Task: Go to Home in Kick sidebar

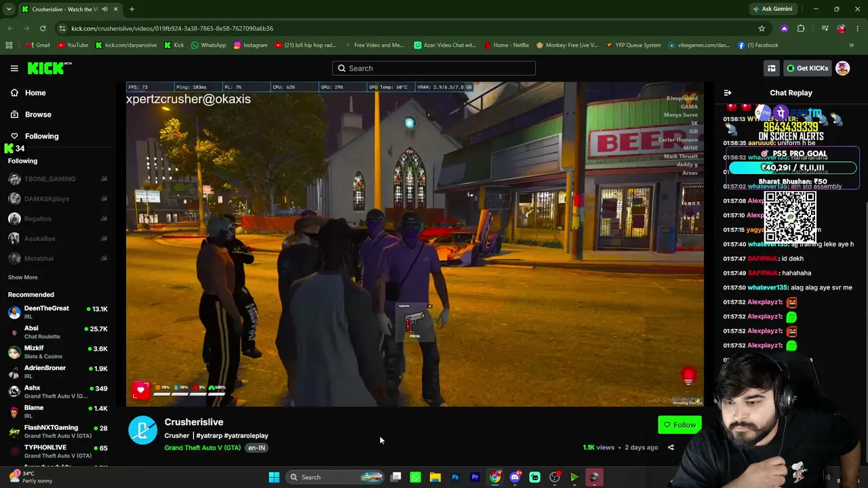Action: pos(35,93)
